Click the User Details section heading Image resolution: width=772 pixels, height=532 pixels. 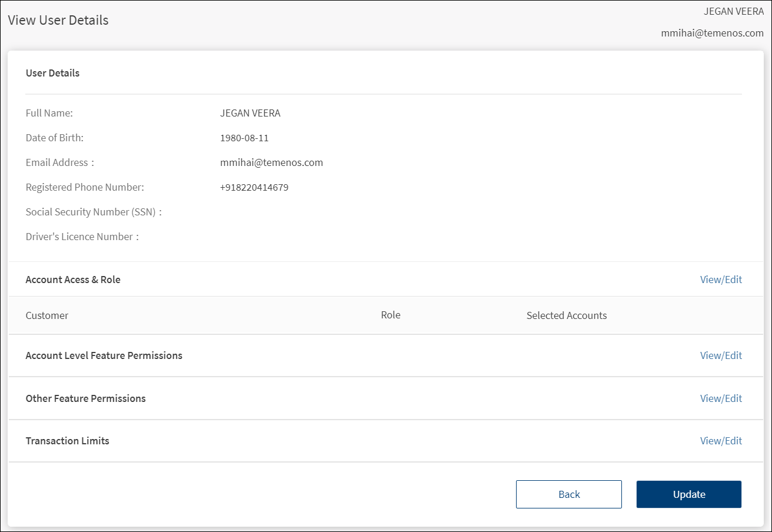click(x=52, y=73)
